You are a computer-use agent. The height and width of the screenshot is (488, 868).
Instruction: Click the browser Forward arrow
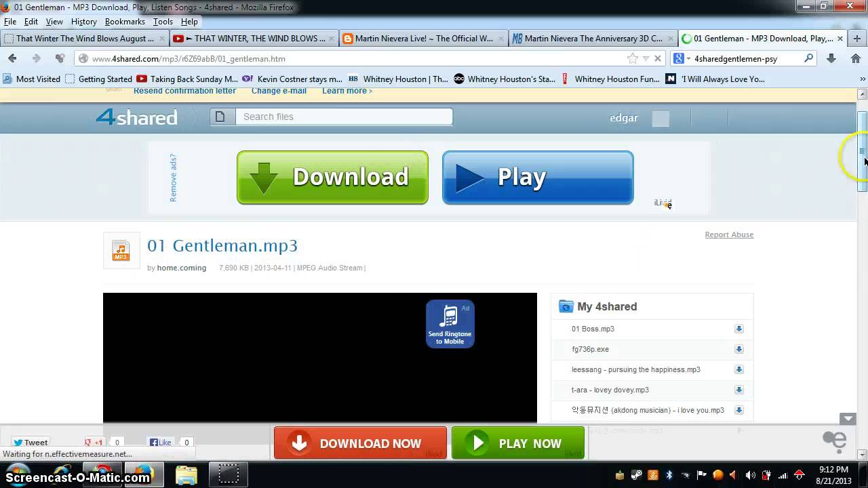(x=37, y=59)
